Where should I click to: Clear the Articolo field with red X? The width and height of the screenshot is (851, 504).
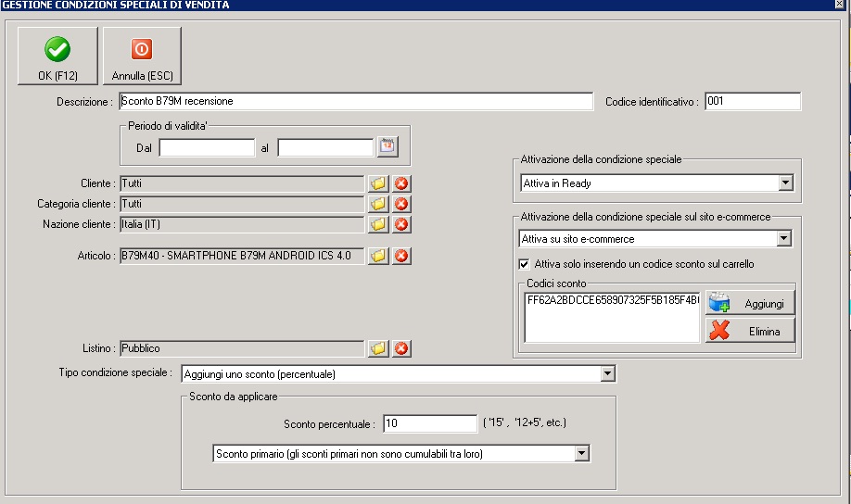pos(401,256)
